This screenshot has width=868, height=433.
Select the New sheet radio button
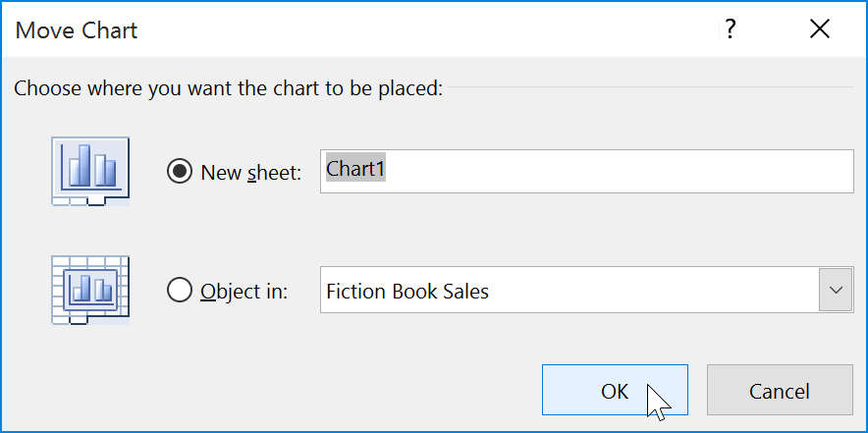[180, 172]
